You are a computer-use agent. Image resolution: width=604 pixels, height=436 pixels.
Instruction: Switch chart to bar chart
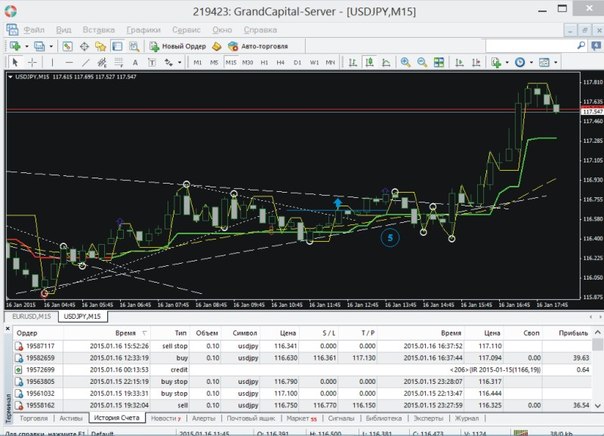point(352,62)
